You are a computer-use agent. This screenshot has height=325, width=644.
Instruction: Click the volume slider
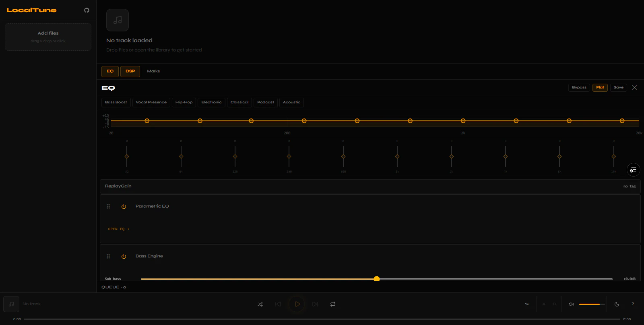(x=592, y=304)
